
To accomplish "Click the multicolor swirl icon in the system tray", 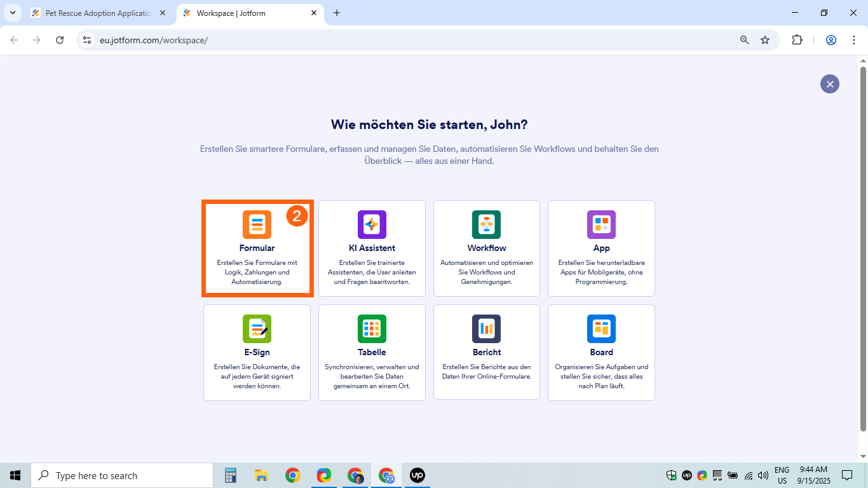I will point(702,475).
